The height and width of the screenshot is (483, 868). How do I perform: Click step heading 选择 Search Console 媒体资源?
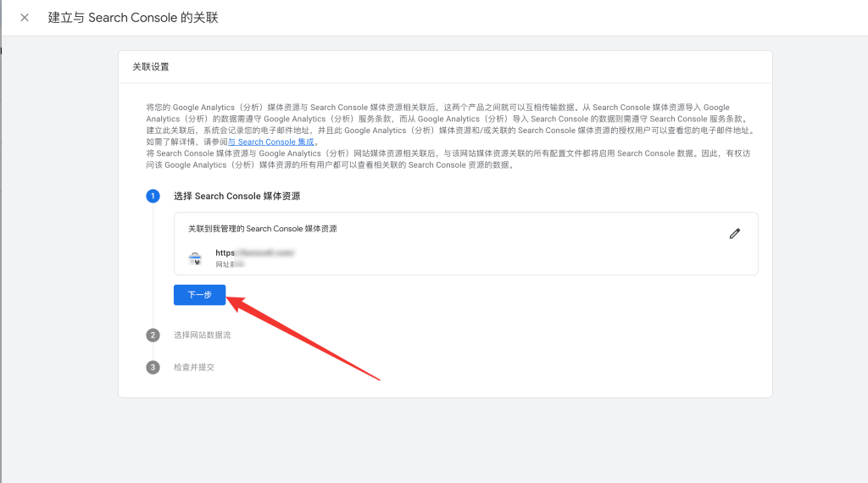(237, 196)
